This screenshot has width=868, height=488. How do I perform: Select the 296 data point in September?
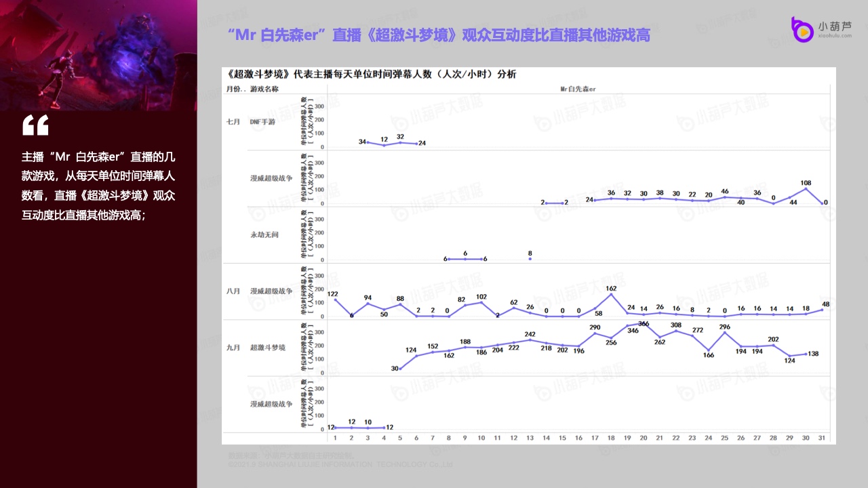[725, 332]
